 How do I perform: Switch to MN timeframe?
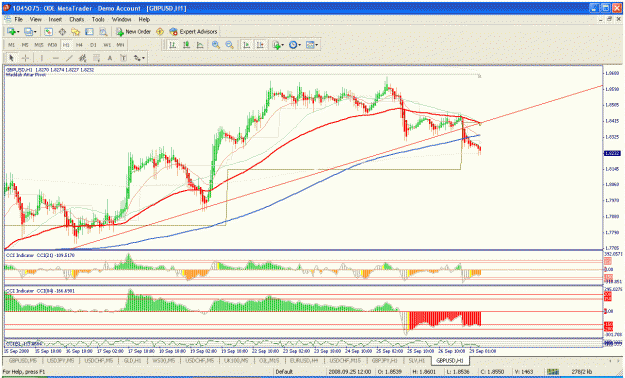[x=120, y=45]
